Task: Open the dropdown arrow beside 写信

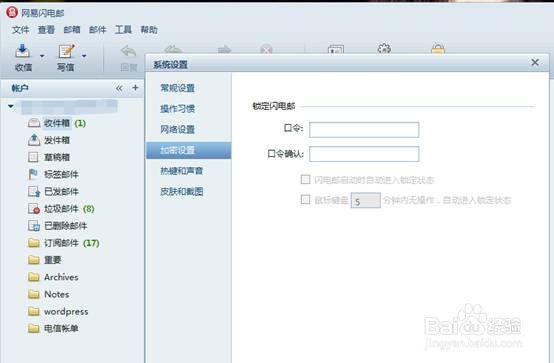Action: pos(84,56)
